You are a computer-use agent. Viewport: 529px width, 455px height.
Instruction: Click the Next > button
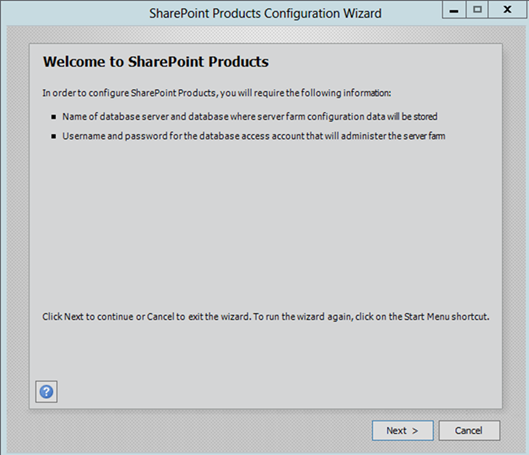pos(402,430)
